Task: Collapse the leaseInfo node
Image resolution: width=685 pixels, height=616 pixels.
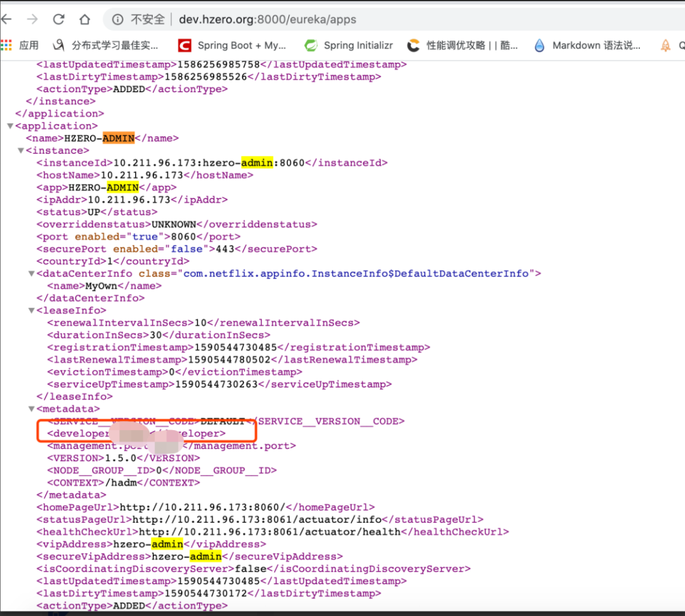Action: coord(32,310)
